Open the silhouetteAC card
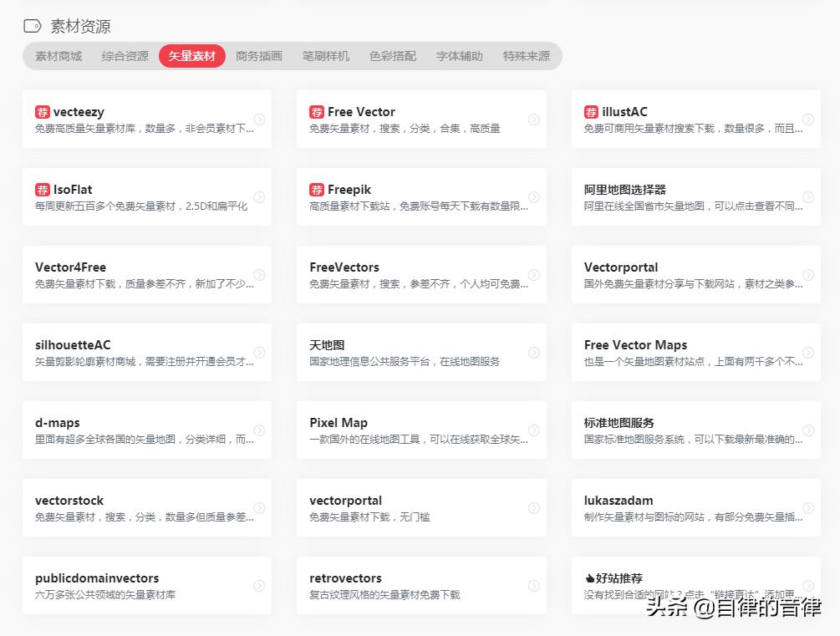 click(x=147, y=352)
